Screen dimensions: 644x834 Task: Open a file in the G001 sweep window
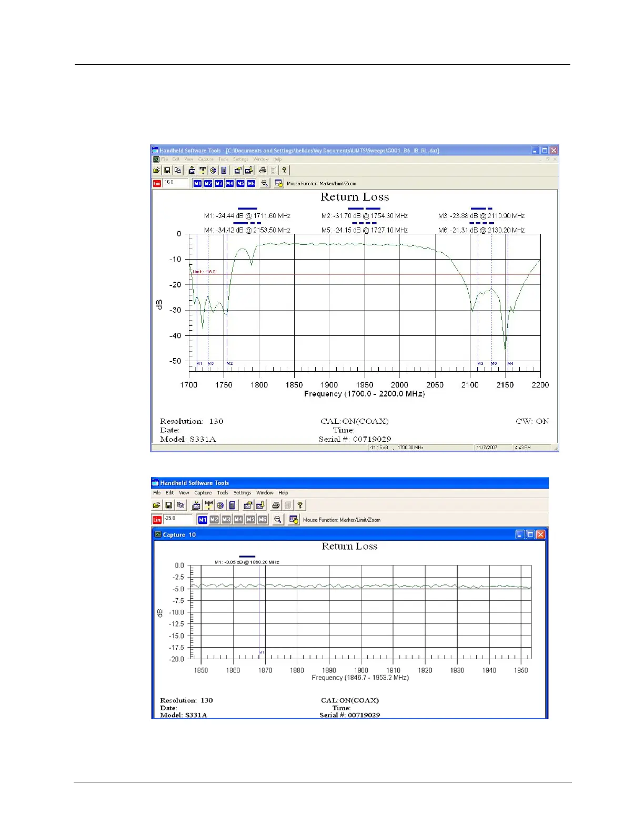[157, 171]
